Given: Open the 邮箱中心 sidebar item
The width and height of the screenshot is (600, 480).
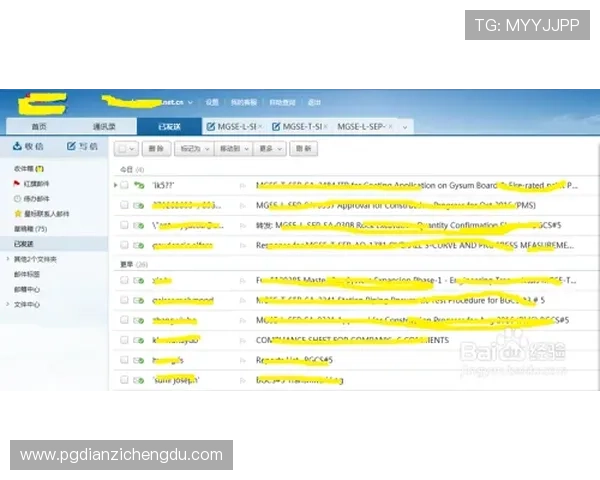Looking at the screenshot, I should (27, 289).
